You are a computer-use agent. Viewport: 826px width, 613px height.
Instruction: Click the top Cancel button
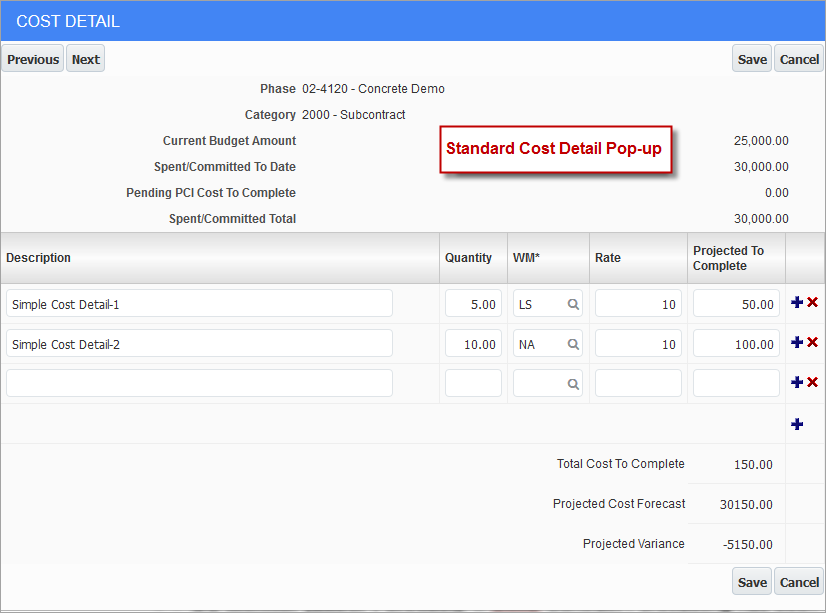[799, 59]
